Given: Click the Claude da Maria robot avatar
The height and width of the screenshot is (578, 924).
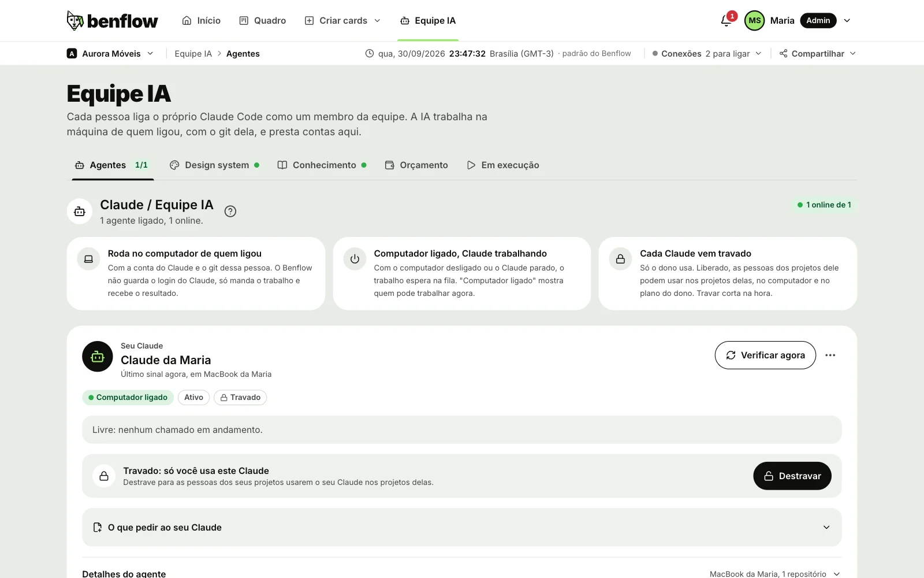Looking at the screenshot, I should point(98,357).
